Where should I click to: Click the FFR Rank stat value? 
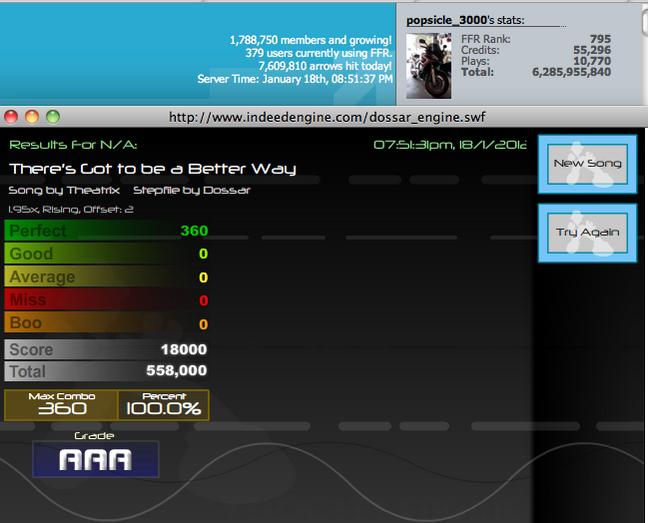pos(600,39)
